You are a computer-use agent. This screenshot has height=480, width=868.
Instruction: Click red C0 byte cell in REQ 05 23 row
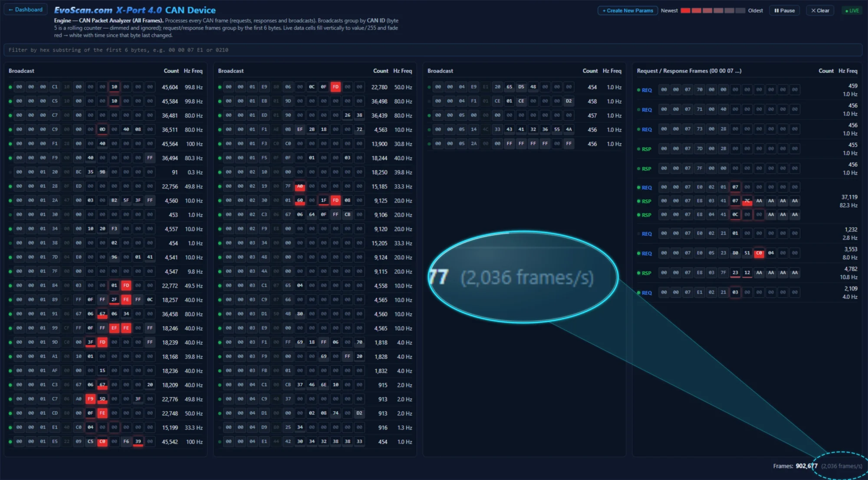click(759, 253)
